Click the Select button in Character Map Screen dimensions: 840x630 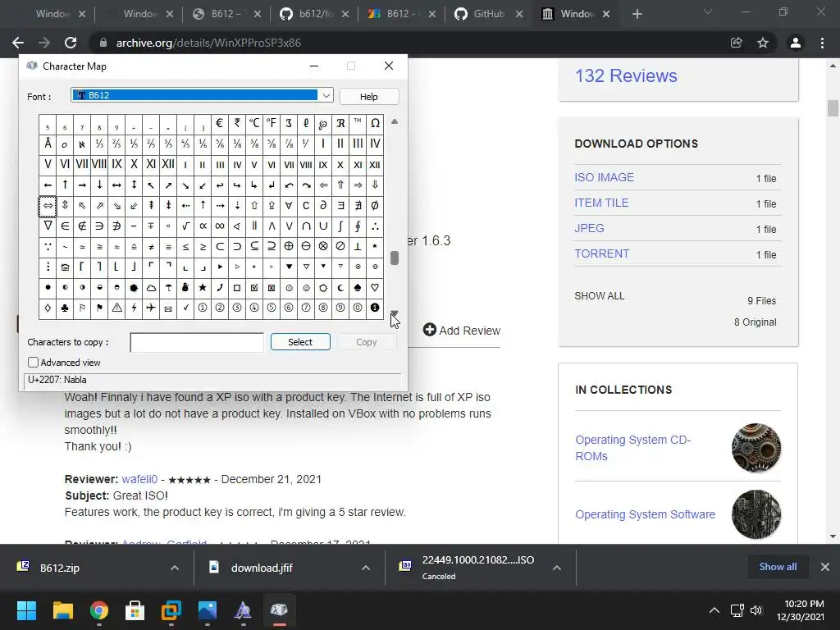pos(300,342)
